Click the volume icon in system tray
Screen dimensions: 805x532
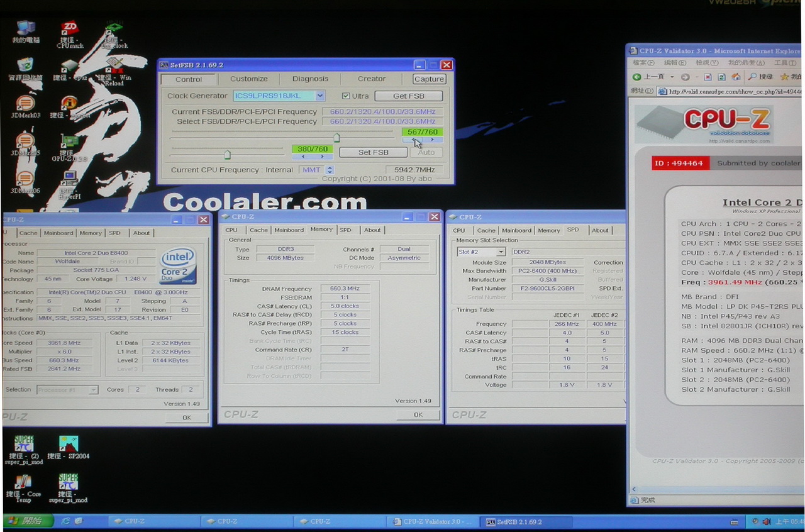click(x=767, y=521)
